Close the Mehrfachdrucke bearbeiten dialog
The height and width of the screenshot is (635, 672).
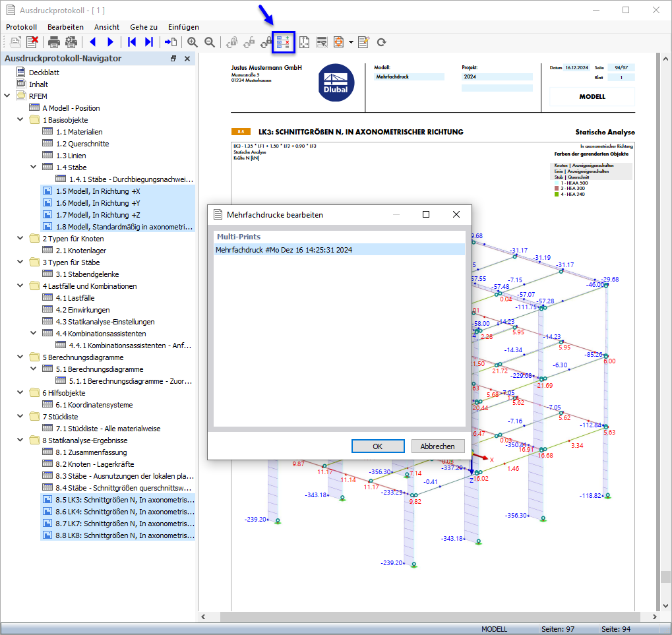pos(456,214)
